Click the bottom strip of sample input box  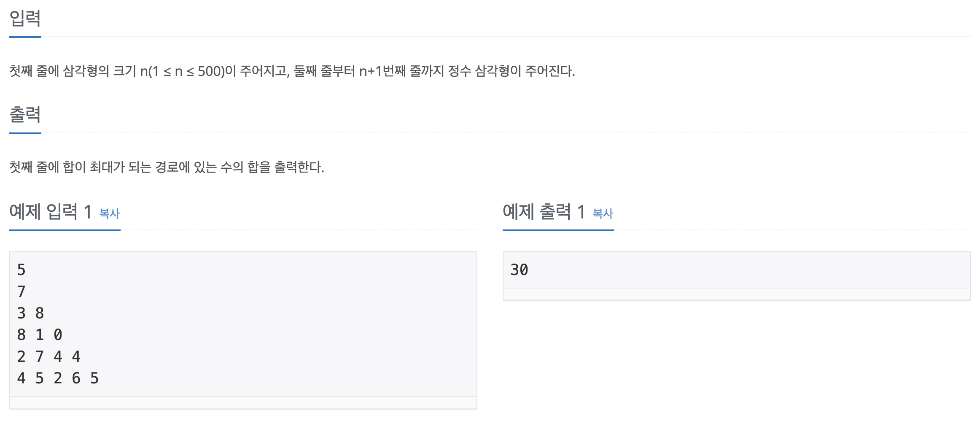pyautogui.click(x=243, y=403)
